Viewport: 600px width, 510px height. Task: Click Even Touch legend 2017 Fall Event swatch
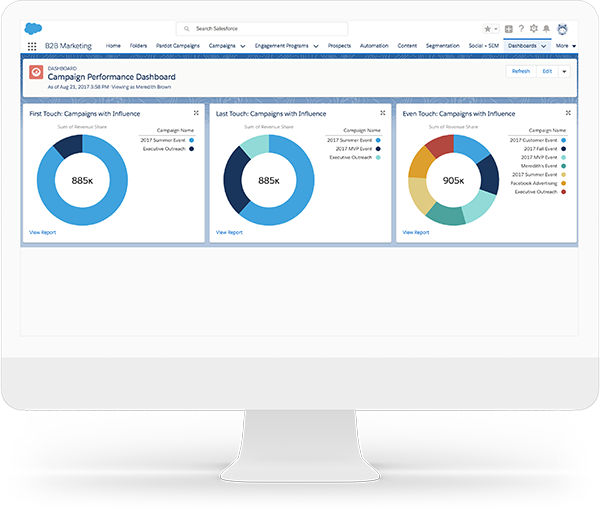tap(564, 149)
